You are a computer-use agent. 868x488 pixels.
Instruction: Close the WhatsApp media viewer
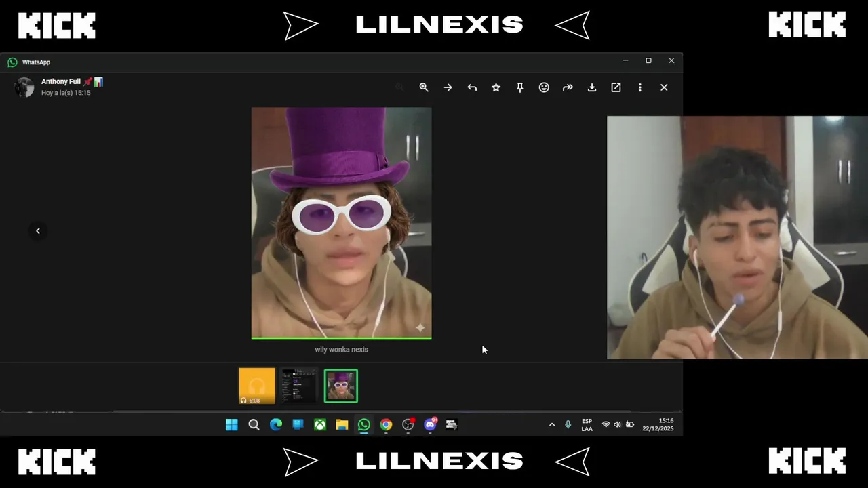664,87
